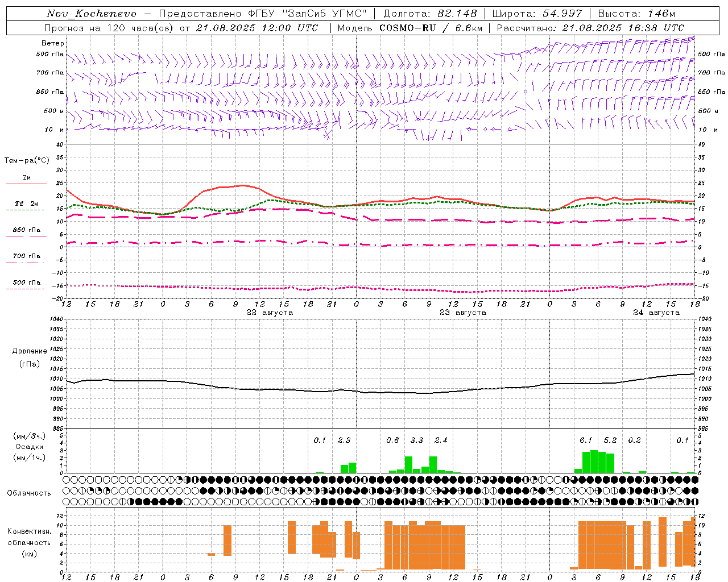Click the 3-hour precipitation value "2.3"
728x582 pixels.
pyautogui.click(x=344, y=440)
